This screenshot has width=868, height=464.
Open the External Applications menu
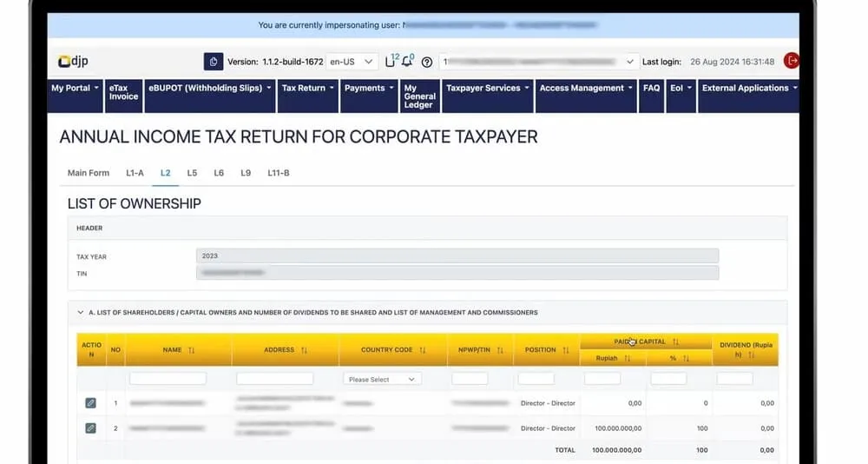[749, 96]
